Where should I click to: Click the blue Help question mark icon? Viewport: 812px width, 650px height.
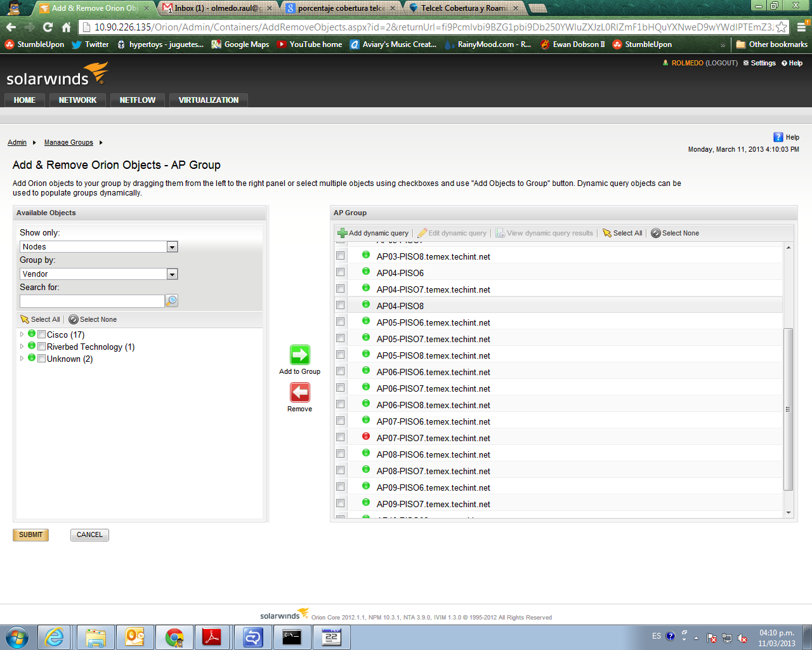pos(778,137)
